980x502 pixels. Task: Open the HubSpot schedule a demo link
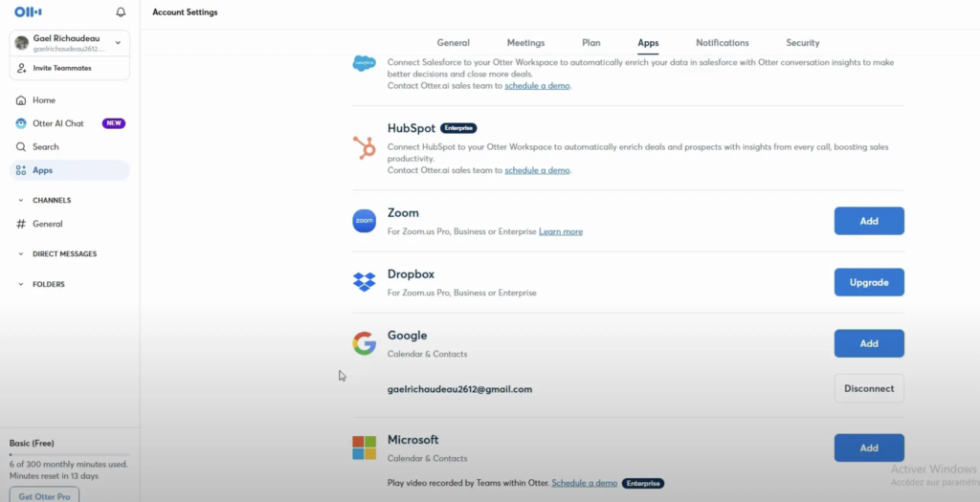537,170
